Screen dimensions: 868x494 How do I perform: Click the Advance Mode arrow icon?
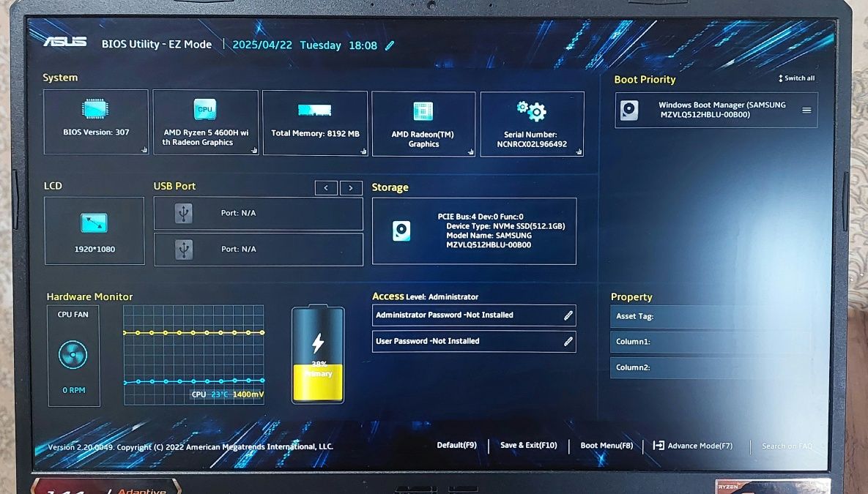click(x=659, y=445)
